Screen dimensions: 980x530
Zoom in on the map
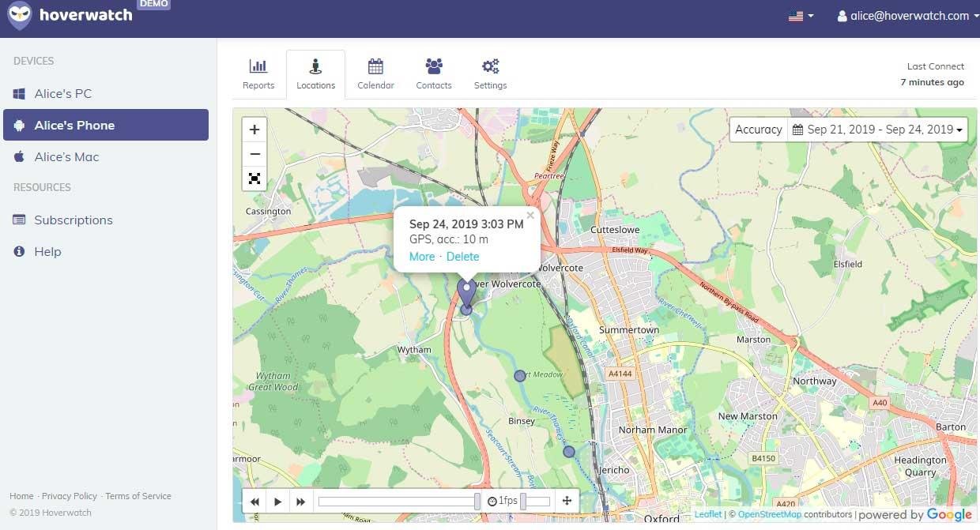coord(254,130)
